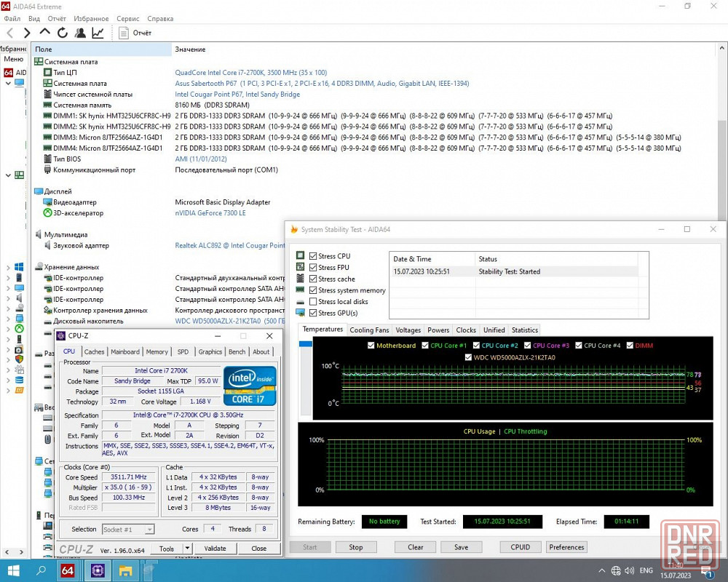Viewport: 728px width, 582px height.
Task: Open the Tools dropdown arrow in CPU-Z
Action: pyautogui.click(x=187, y=548)
